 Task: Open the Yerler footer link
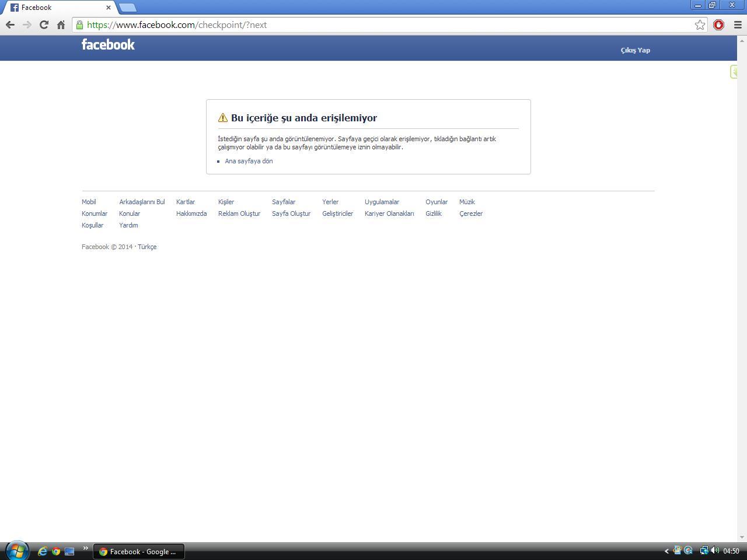click(x=330, y=202)
